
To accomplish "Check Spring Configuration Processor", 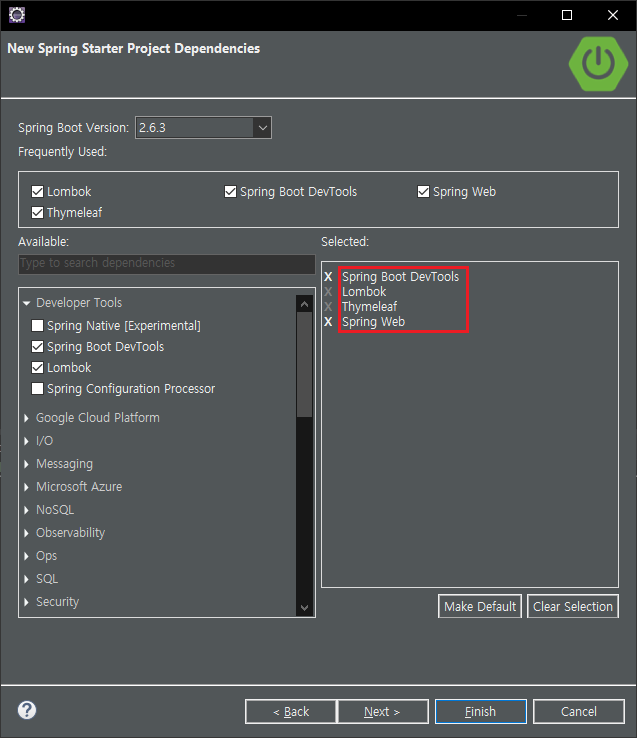I will point(37,389).
